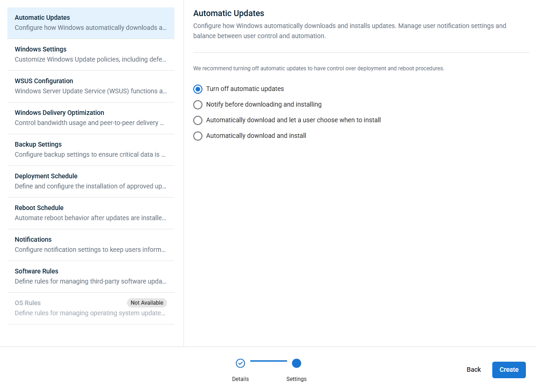536x392 pixels.
Task: Click the disabled OS Rules item
Action: click(x=69, y=308)
